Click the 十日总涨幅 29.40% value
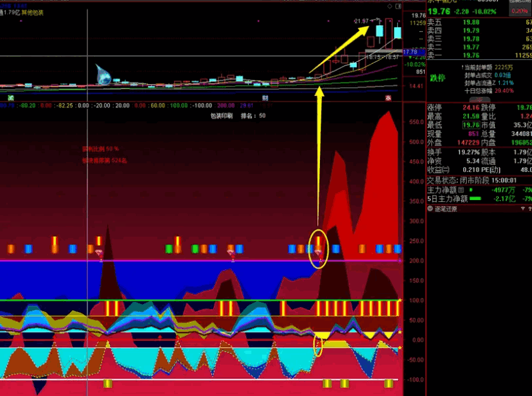 click(x=504, y=91)
